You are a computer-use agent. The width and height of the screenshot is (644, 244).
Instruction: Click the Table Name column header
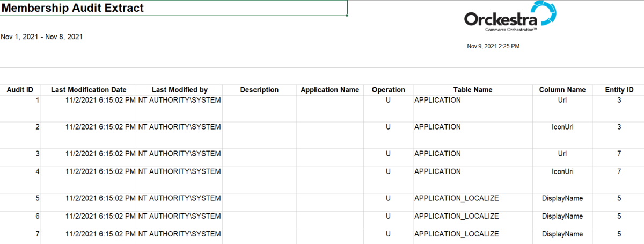click(472, 90)
